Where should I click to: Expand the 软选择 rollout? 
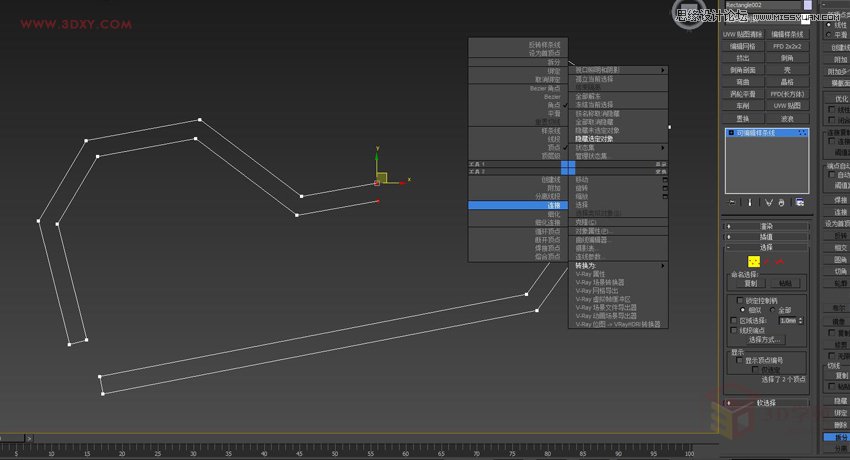(x=765, y=403)
